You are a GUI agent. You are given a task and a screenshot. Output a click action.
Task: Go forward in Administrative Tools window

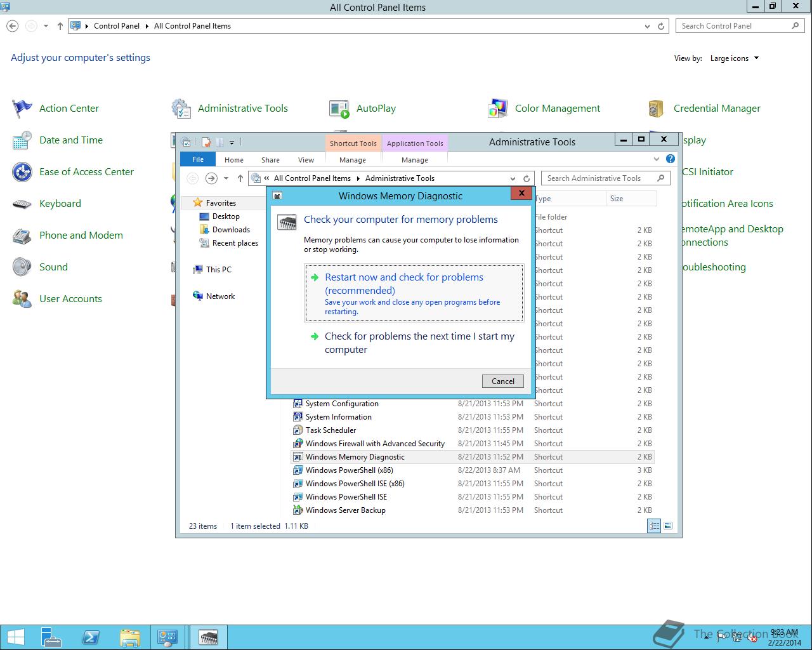coord(211,178)
